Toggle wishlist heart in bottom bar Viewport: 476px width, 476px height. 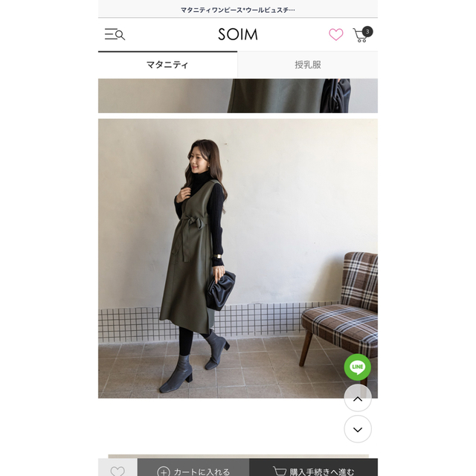tap(118, 471)
